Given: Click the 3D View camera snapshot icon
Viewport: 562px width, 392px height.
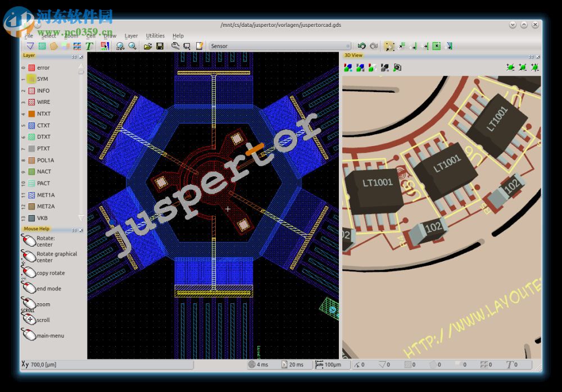Looking at the screenshot, I should pyautogui.click(x=397, y=67).
